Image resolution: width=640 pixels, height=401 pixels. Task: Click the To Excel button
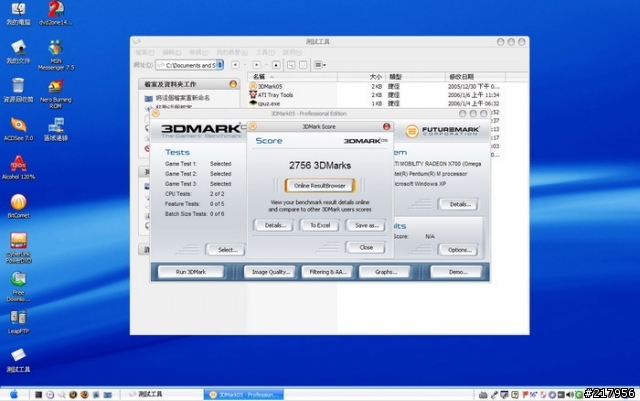[x=320, y=225]
